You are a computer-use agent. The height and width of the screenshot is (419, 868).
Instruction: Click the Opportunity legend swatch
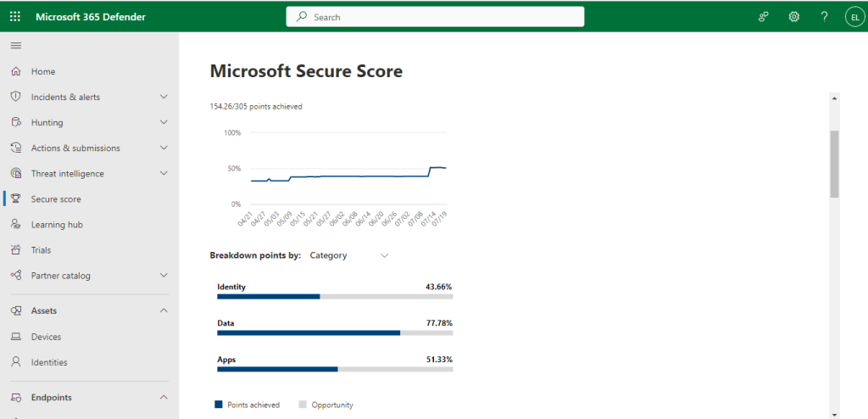click(x=303, y=405)
